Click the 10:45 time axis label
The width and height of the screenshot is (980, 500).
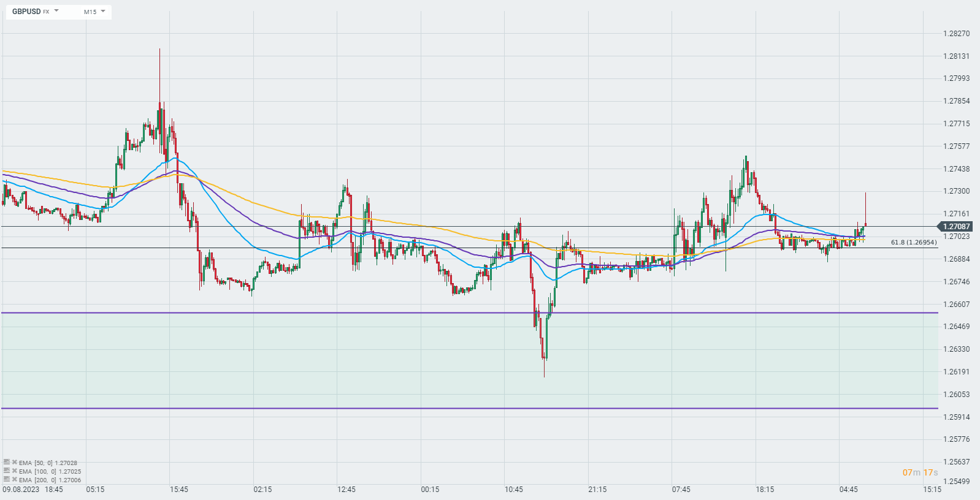click(514, 490)
